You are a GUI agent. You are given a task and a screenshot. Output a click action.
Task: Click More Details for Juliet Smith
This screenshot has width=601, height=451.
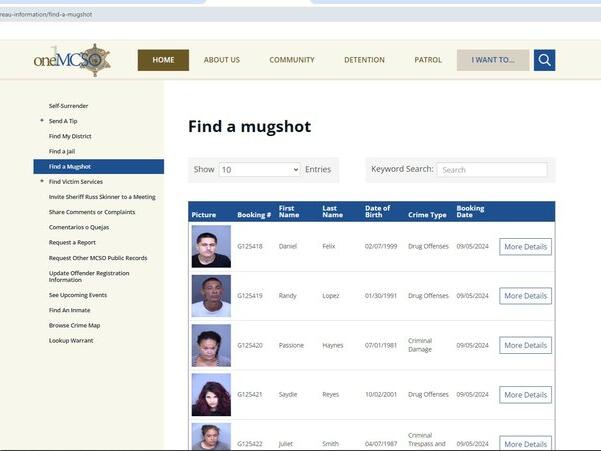(x=525, y=443)
